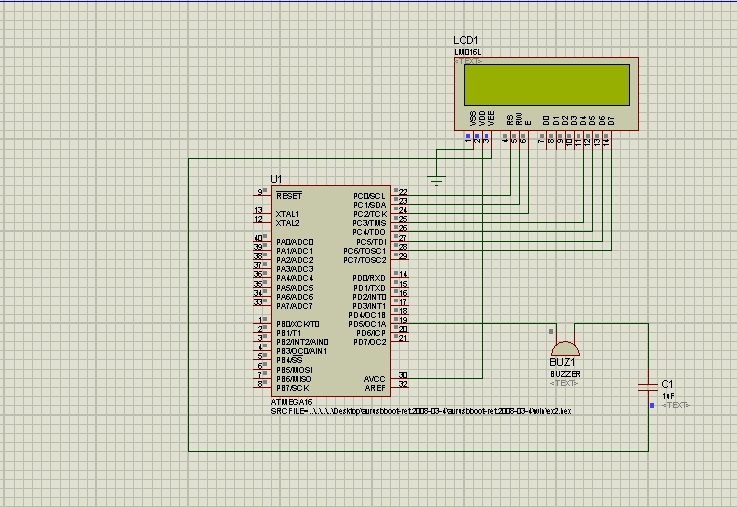This screenshot has width=737, height=507.
Task: Select the AVCC pin 30 of microcontroller
Action: [400, 378]
